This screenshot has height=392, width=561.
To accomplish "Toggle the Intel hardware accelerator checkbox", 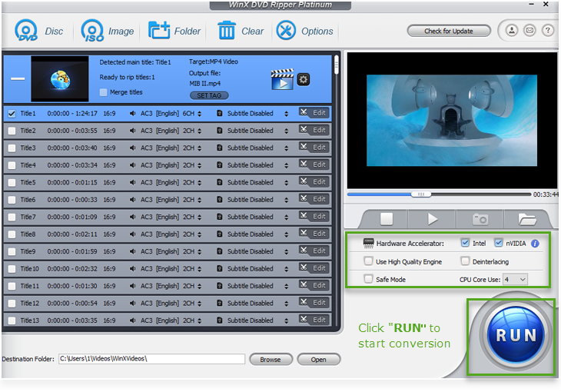I will click(x=465, y=243).
